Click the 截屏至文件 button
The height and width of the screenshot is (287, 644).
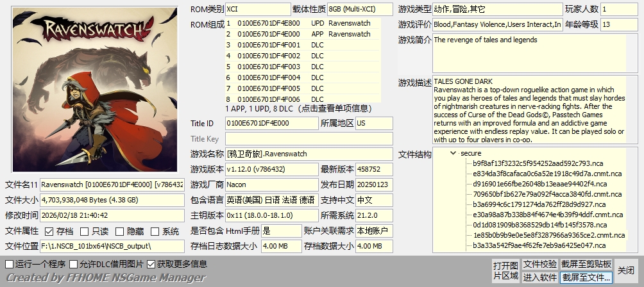click(x=586, y=277)
